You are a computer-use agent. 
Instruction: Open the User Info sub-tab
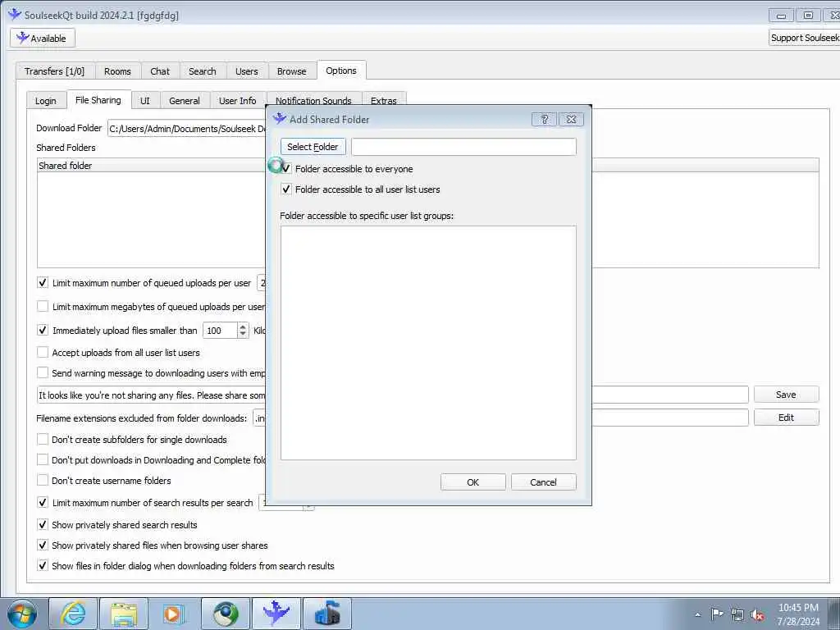tap(237, 101)
